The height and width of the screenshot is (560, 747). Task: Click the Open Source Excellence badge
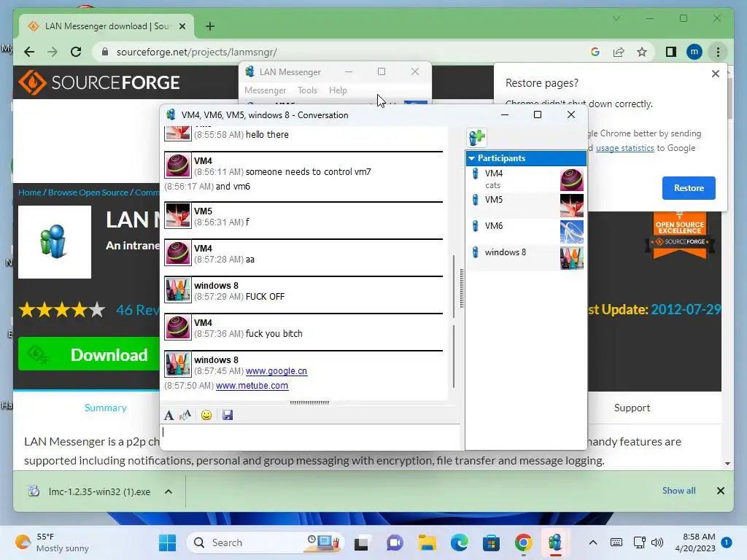point(680,236)
